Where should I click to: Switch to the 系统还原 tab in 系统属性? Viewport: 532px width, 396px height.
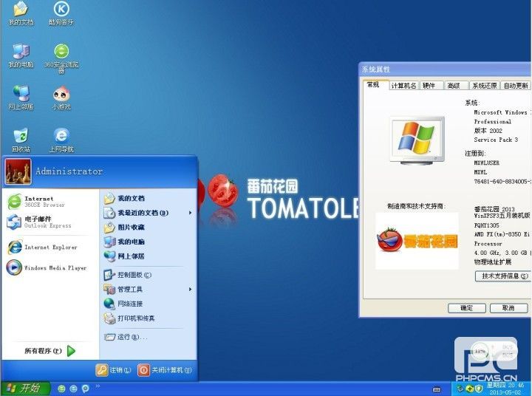485,86
